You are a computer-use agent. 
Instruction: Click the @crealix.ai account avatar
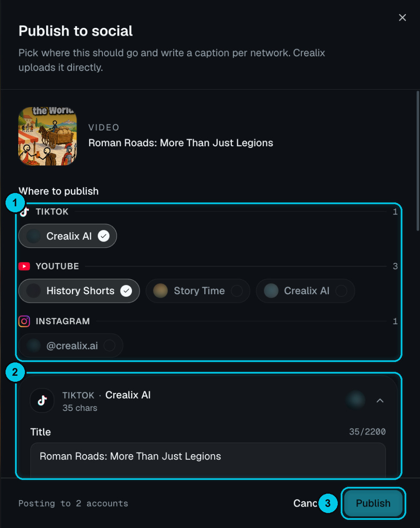click(33, 345)
